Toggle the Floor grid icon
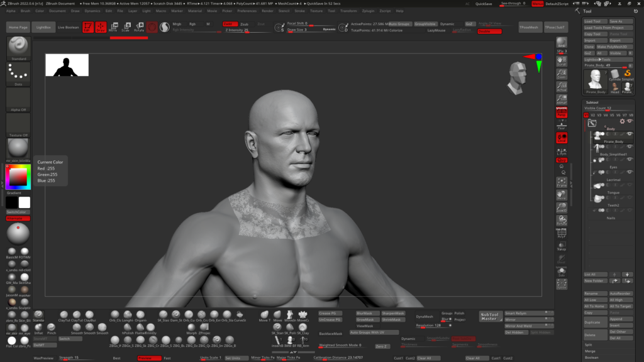 (x=562, y=126)
